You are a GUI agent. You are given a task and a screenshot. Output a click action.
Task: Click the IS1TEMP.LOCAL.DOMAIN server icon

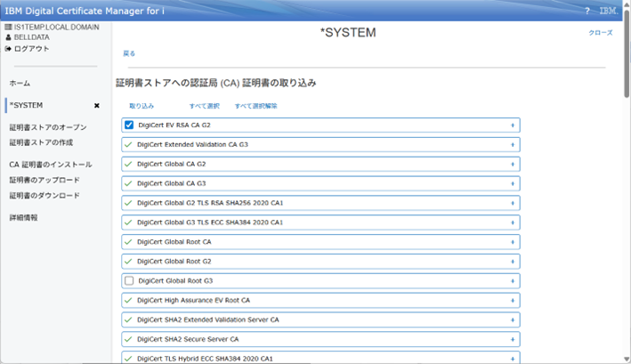[x=8, y=28]
